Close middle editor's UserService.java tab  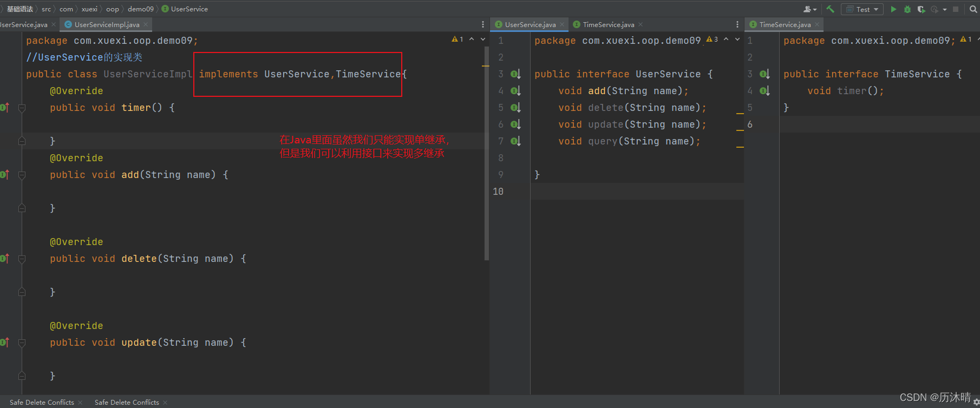pos(562,24)
